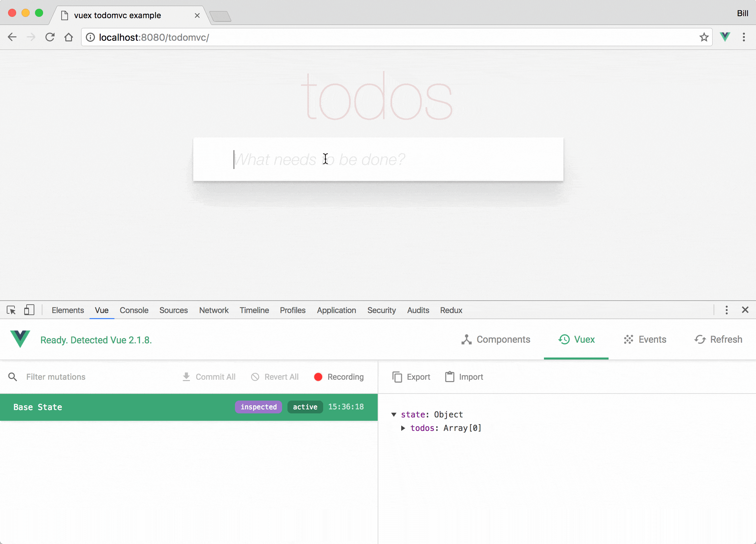Expand the todos Array[0] tree item

(x=403, y=428)
